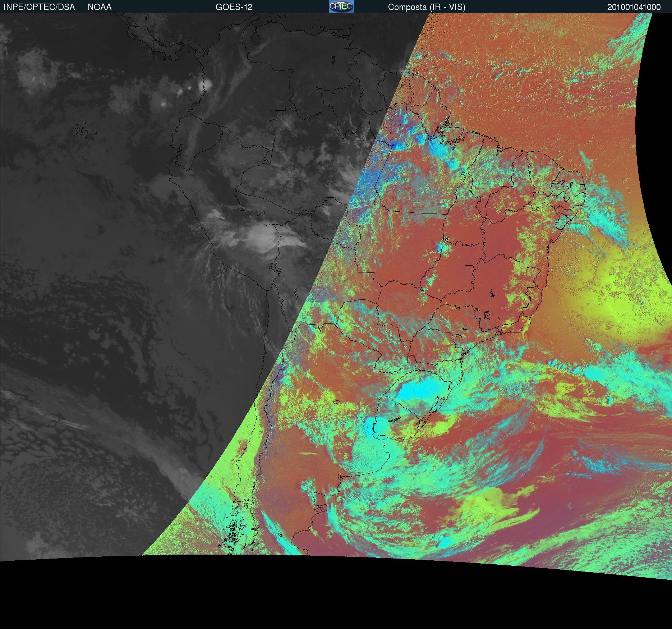This screenshot has width=672, height=629.
Task: Click the Composta (IR - VIS) title
Action: [427, 8]
